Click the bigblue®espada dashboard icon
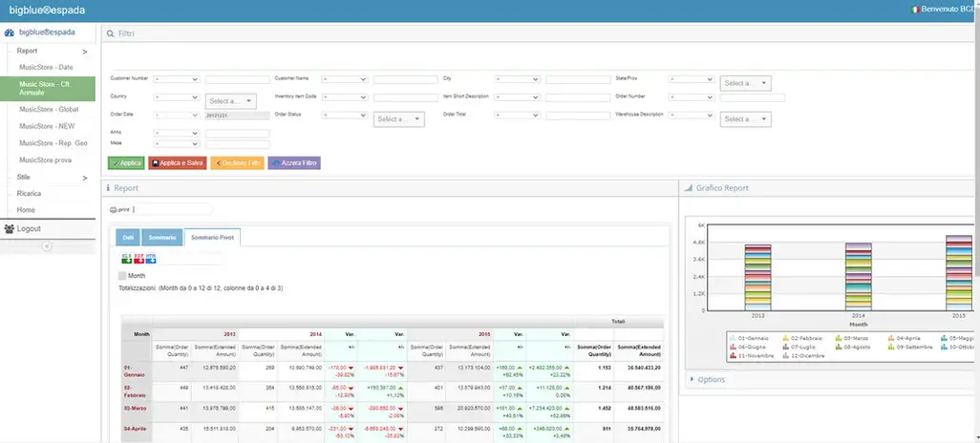 point(10,32)
